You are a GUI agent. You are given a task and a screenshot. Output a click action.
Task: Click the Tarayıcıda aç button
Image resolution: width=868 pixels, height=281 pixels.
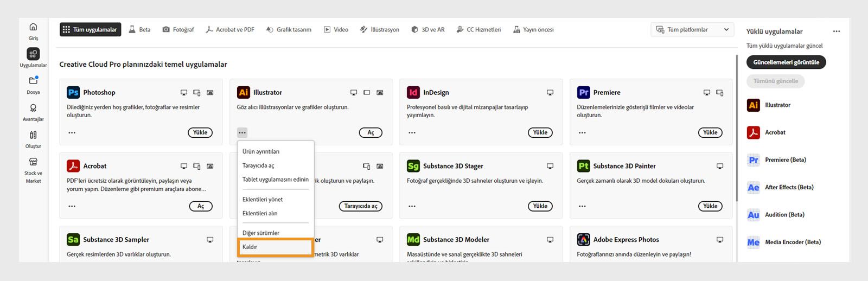361,206
